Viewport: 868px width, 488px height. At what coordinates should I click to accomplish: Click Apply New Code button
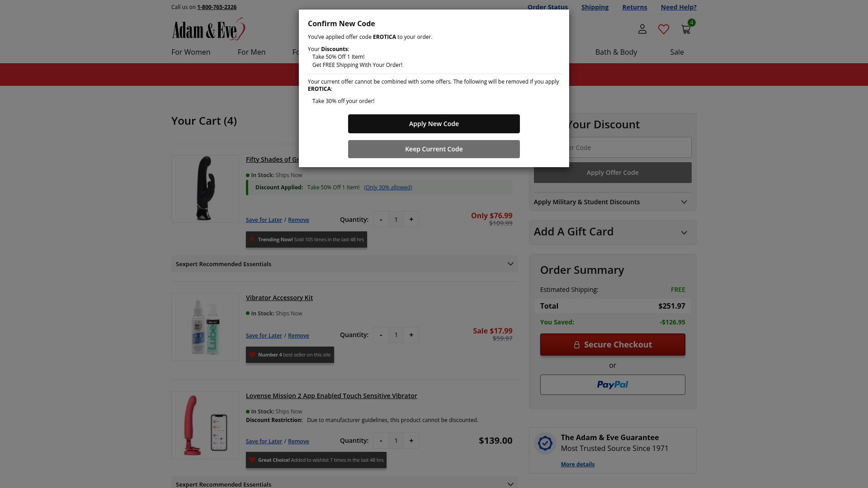pyautogui.click(x=434, y=124)
